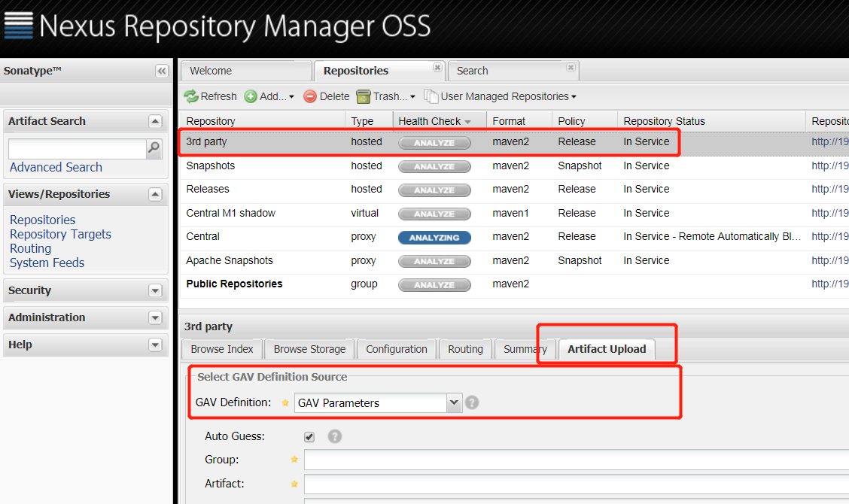Select the Releases repository row
Screen dimensions: 849x504
tap(514, 190)
